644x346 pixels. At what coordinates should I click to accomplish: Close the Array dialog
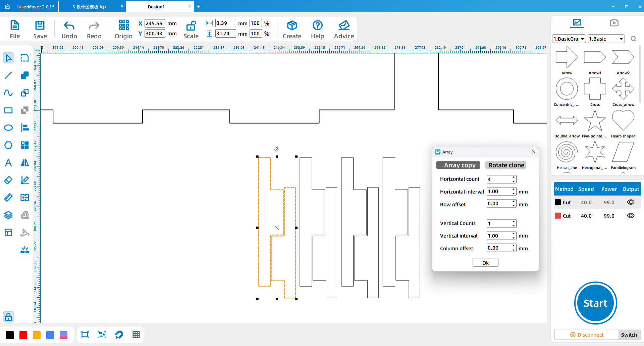pos(534,152)
